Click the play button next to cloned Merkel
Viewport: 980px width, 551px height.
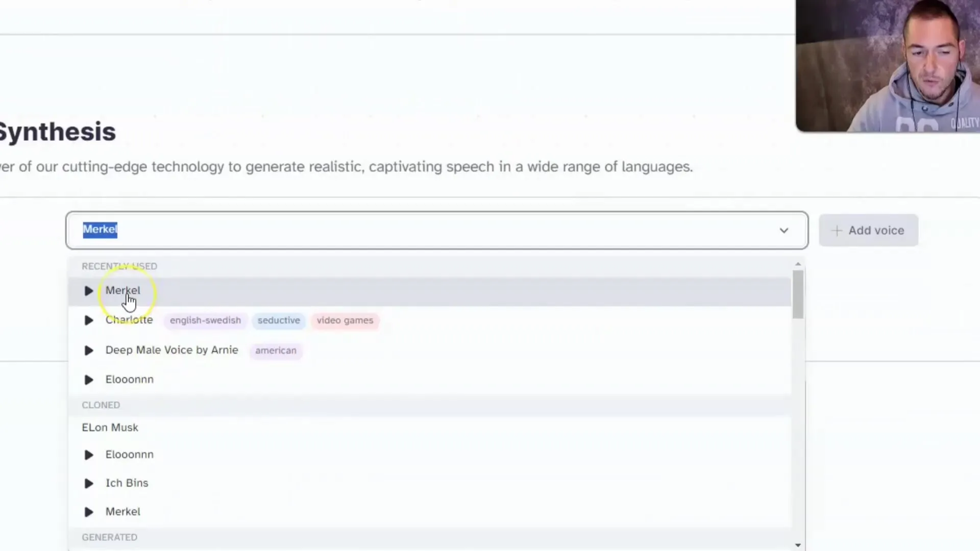point(88,511)
